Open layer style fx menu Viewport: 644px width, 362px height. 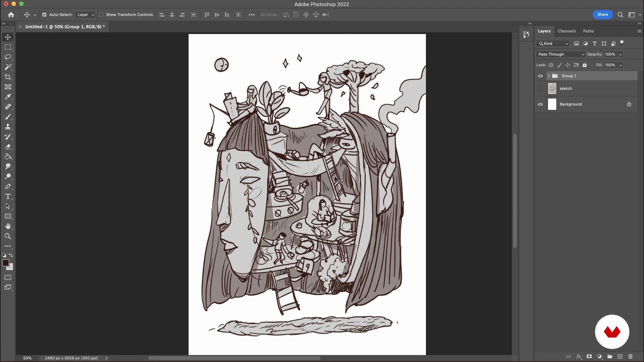coord(579,356)
